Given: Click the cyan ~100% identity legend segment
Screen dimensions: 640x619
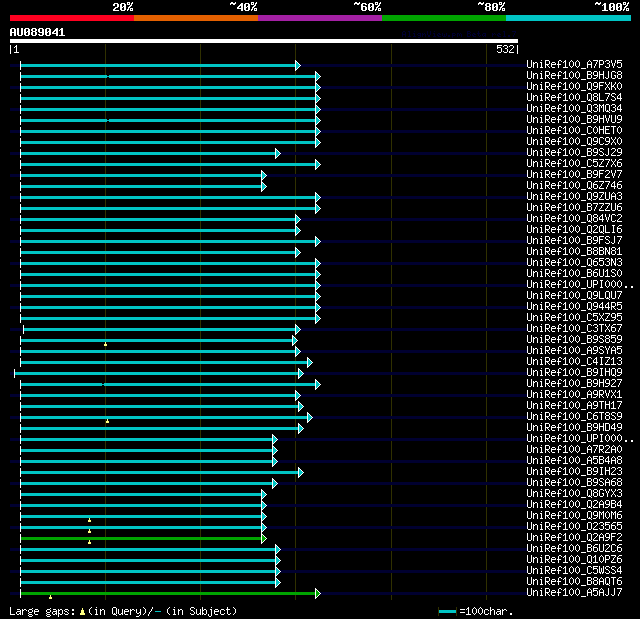Looking at the screenshot, I should (x=569, y=18).
